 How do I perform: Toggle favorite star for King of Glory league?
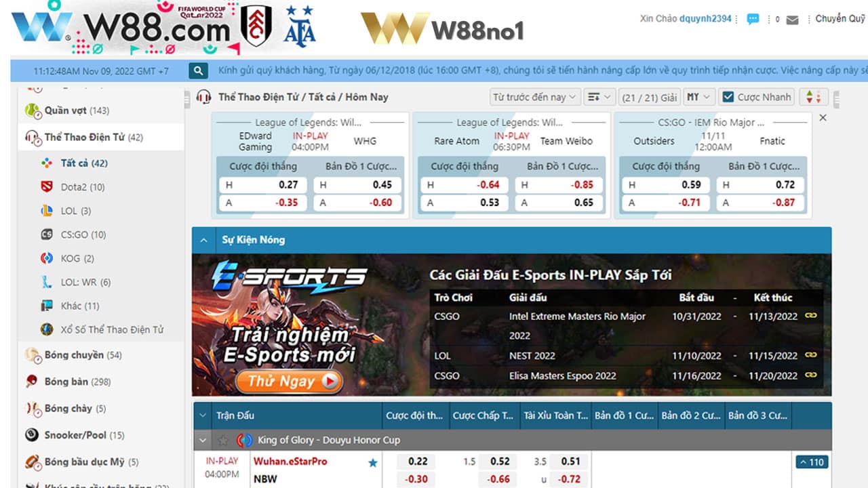click(x=222, y=441)
